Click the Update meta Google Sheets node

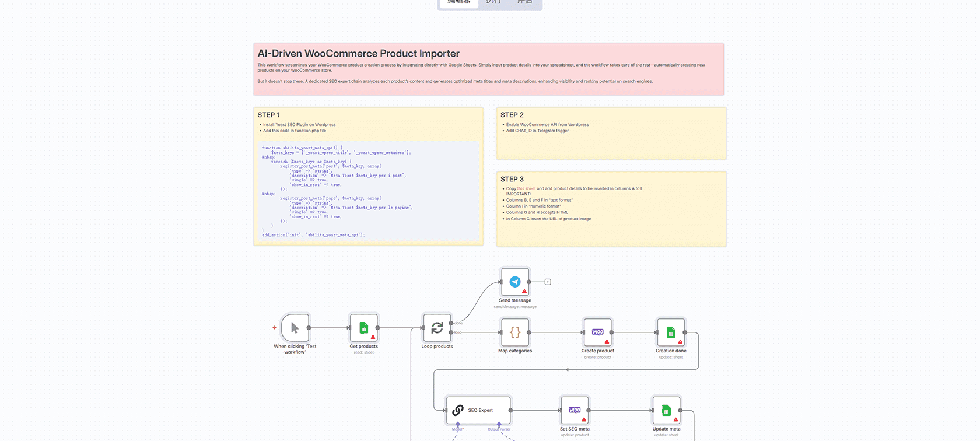[x=666, y=410]
